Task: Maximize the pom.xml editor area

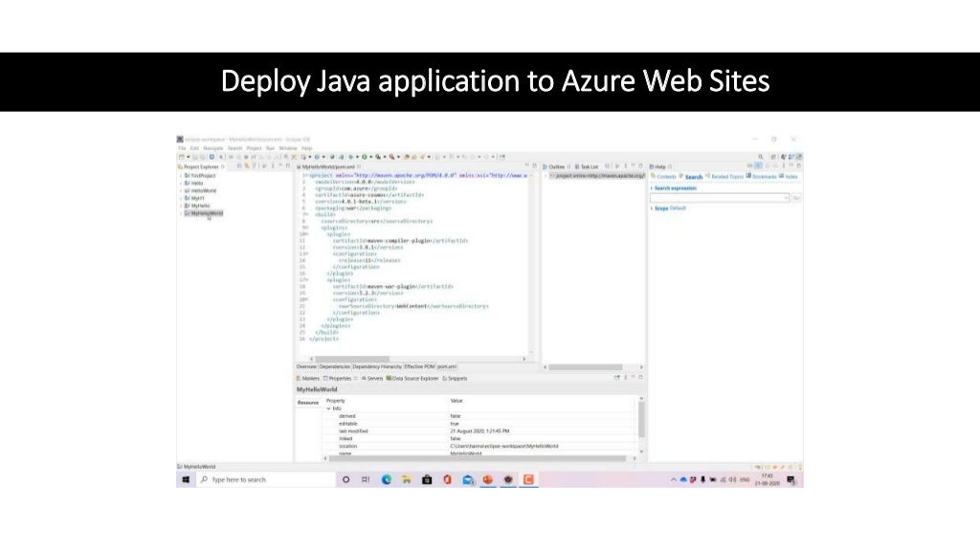Action: [x=534, y=166]
